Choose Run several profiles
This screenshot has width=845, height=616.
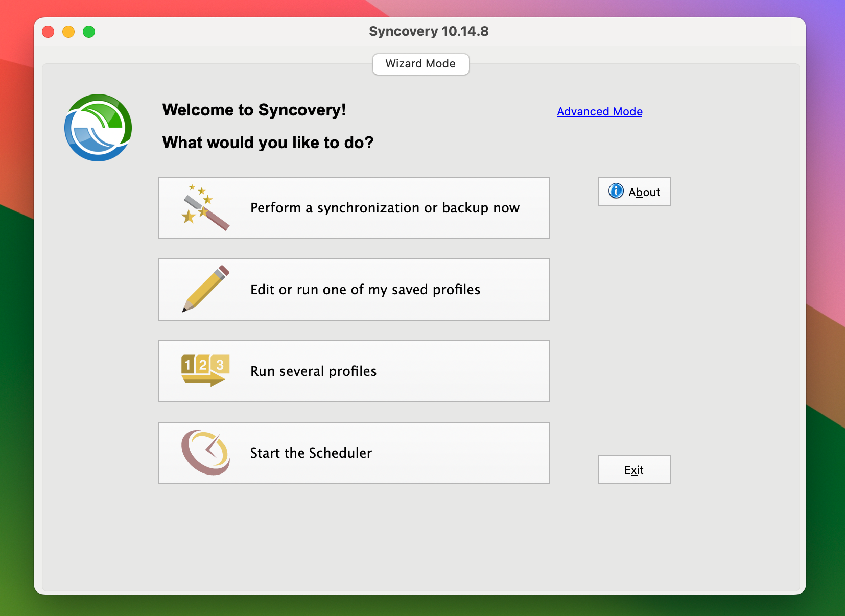click(354, 371)
